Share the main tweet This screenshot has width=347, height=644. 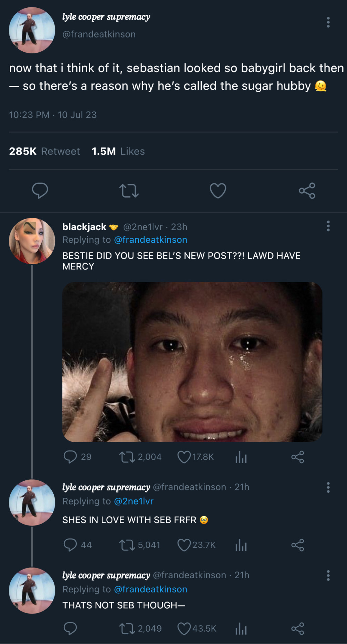(307, 191)
